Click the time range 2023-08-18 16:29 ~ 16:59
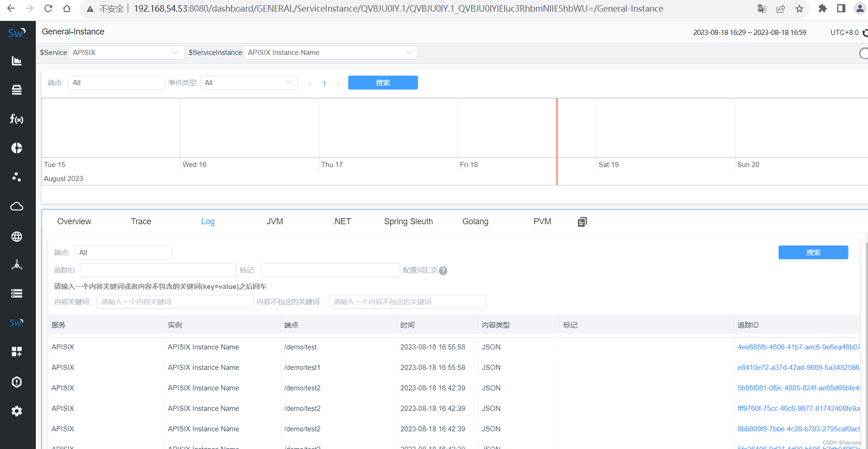Image resolution: width=868 pixels, height=449 pixels. (x=749, y=33)
